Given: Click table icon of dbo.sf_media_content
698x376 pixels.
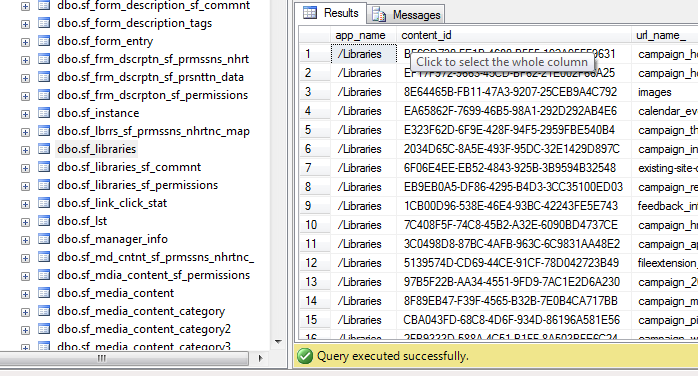Looking at the screenshot, I should (x=44, y=293).
